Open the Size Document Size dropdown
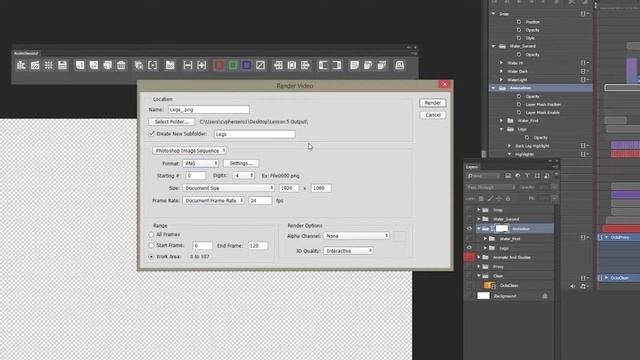 pos(229,188)
